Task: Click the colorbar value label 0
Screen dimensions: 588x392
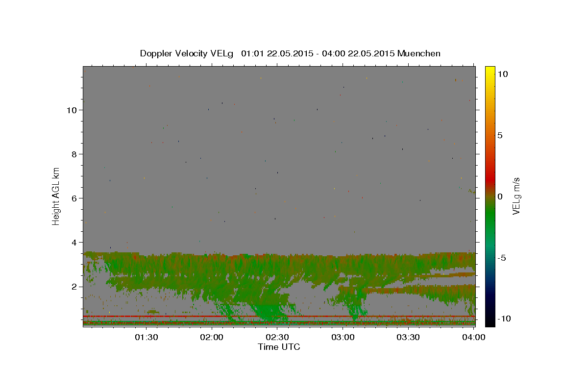Action: 500,196
